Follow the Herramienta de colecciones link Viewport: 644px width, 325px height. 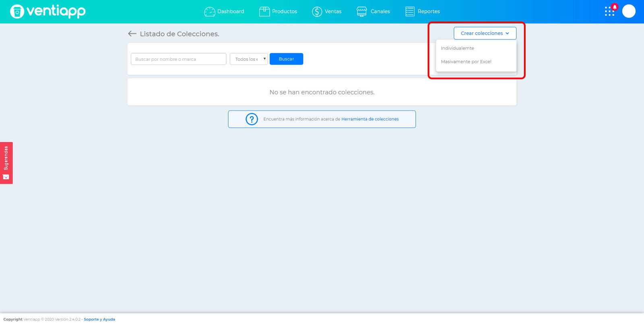[370, 119]
